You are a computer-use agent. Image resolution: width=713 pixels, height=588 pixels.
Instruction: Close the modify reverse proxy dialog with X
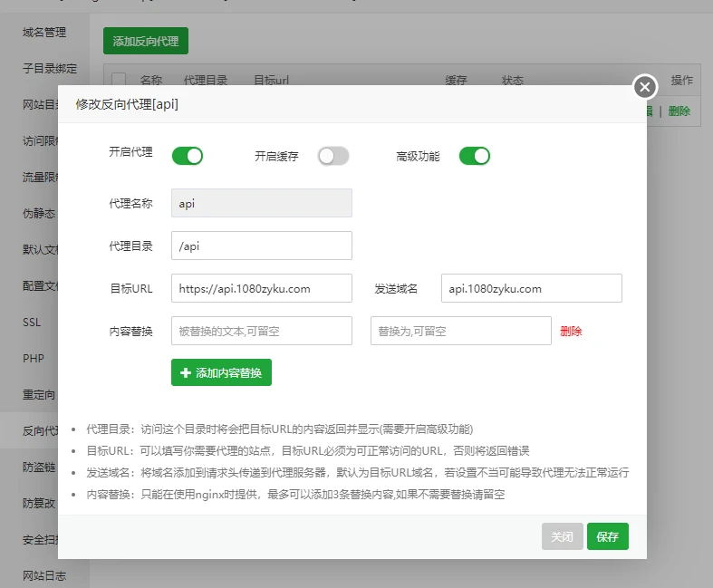[644, 87]
